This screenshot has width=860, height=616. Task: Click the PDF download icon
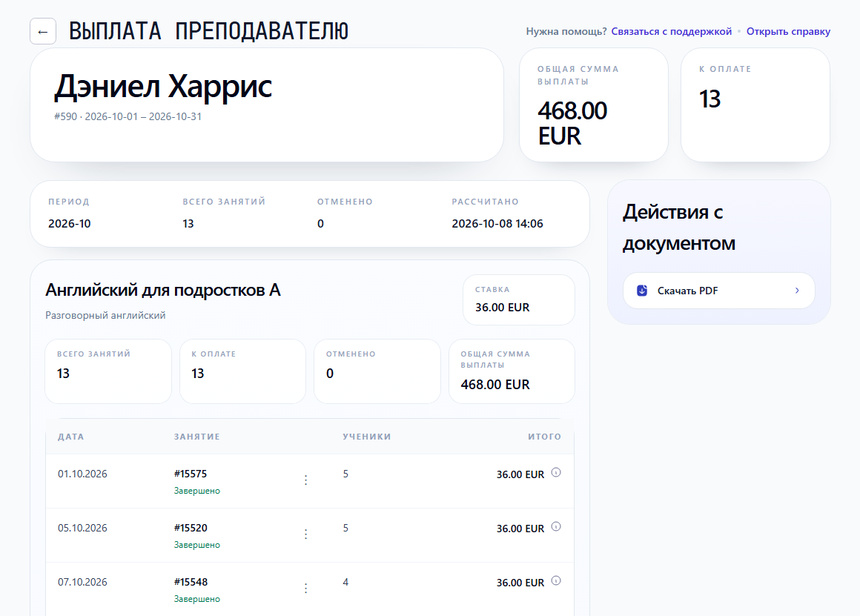[642, 291]
